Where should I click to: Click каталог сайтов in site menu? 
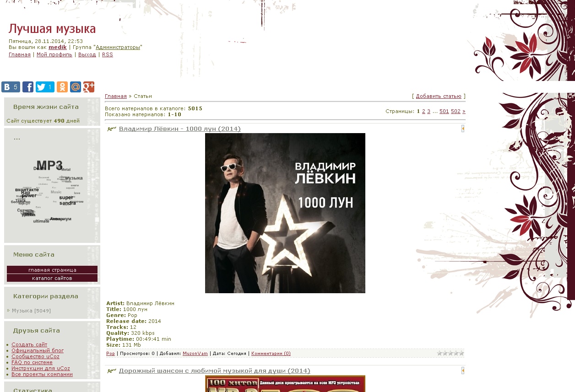point(52,278)
